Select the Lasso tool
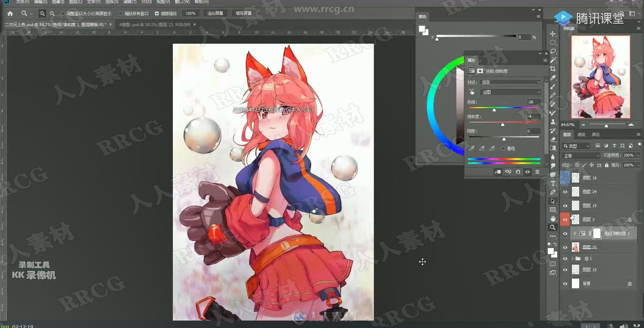Viewport: 644px width, 328px height. 553,52
